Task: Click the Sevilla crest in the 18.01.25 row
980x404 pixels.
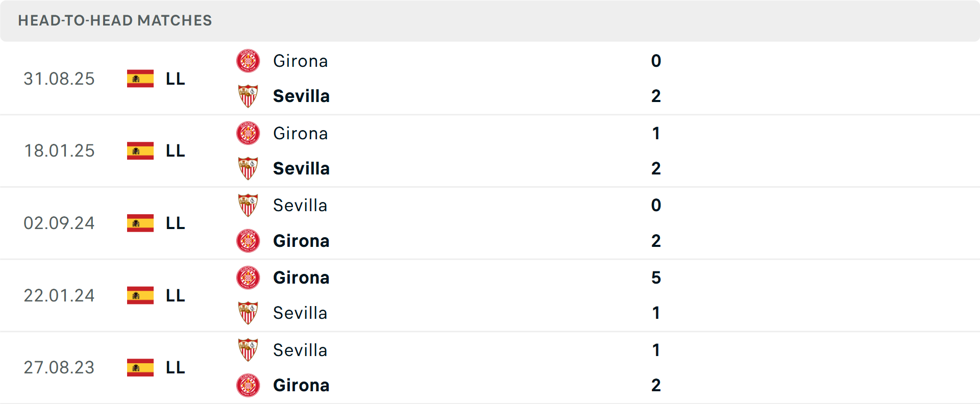Action: pyautogui.click(x=248, y=168)
